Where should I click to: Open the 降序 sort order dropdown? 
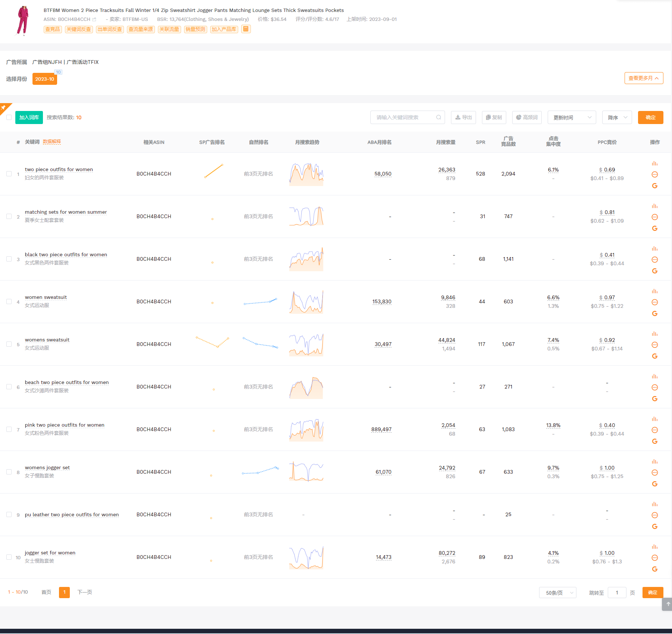(617, 117)
